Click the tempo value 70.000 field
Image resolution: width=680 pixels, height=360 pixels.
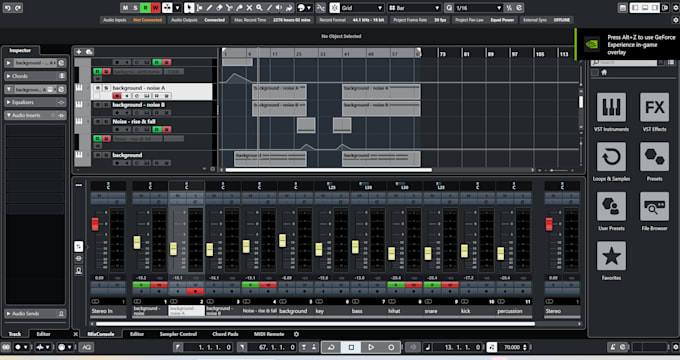(512, 347)
